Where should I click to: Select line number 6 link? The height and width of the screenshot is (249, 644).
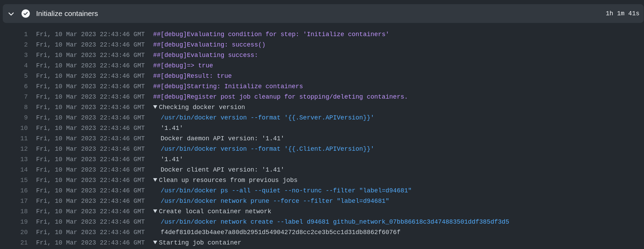tap(26, 86)
